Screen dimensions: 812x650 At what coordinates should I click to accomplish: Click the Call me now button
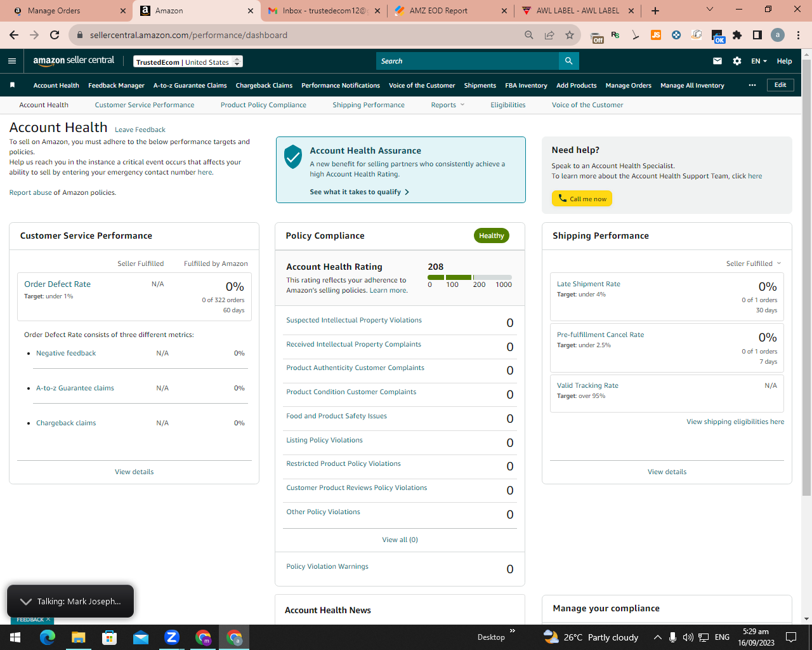click(x=582, y=199)
